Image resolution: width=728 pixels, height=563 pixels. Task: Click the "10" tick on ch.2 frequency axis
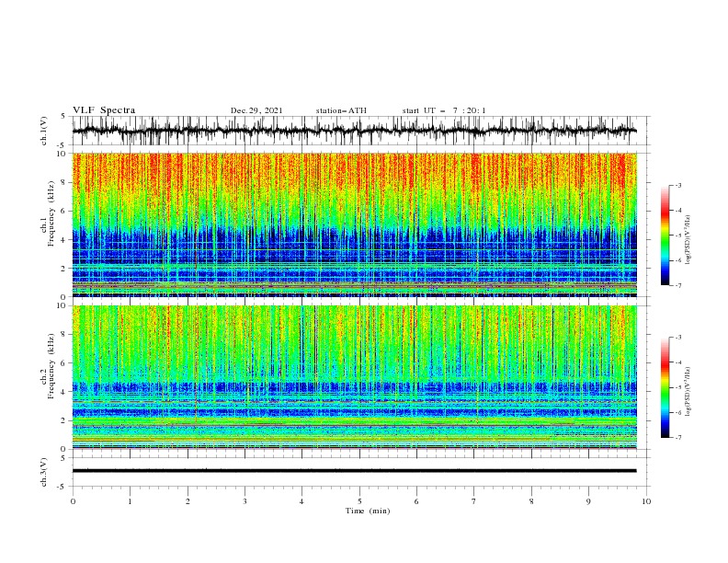pos(63,305)
